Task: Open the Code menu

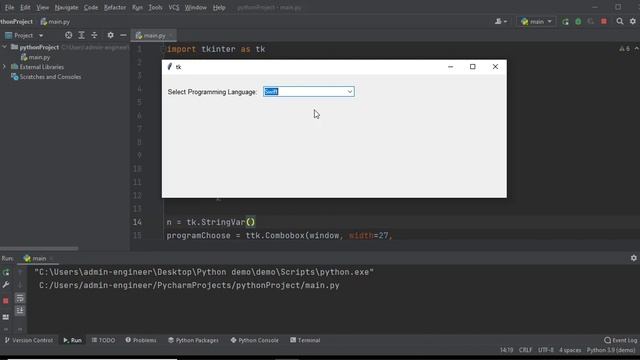Action: coord(91,7)
